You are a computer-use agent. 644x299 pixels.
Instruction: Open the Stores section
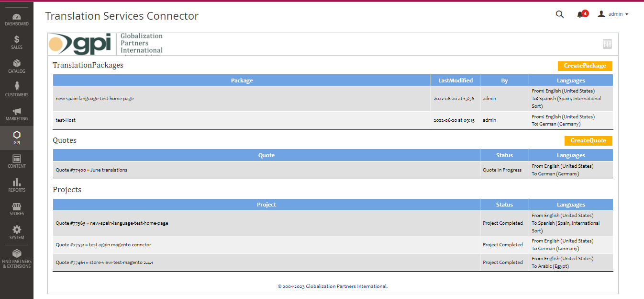(x=17, y=209)
